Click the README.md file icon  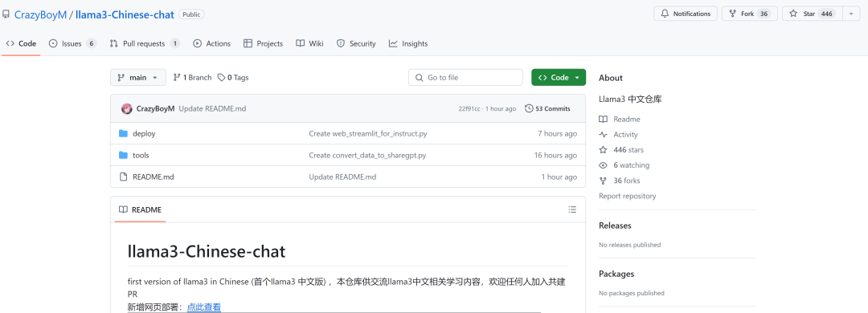point(124,177)
